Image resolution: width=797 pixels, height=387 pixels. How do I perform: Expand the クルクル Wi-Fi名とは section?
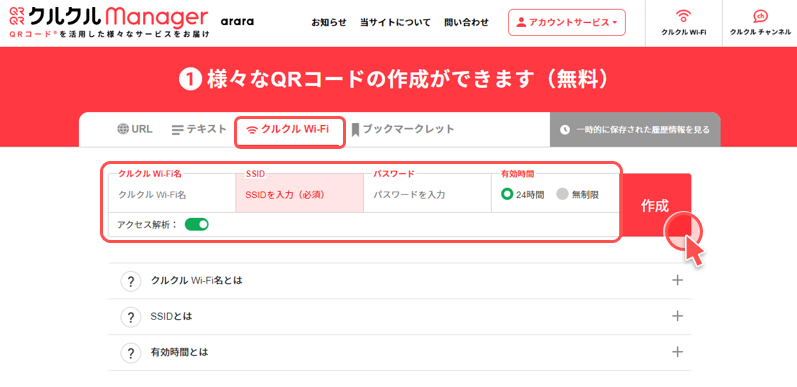[x=400, y=281]
